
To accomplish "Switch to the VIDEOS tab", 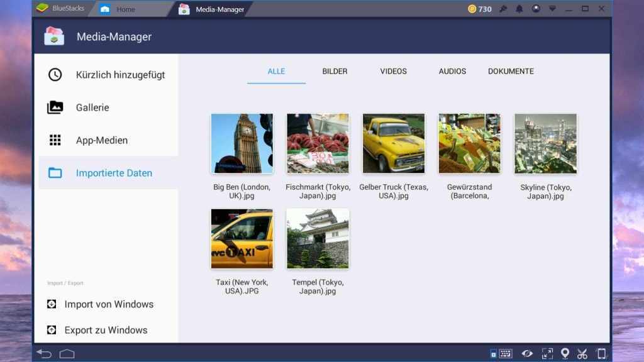I will (x=392, y=71).
